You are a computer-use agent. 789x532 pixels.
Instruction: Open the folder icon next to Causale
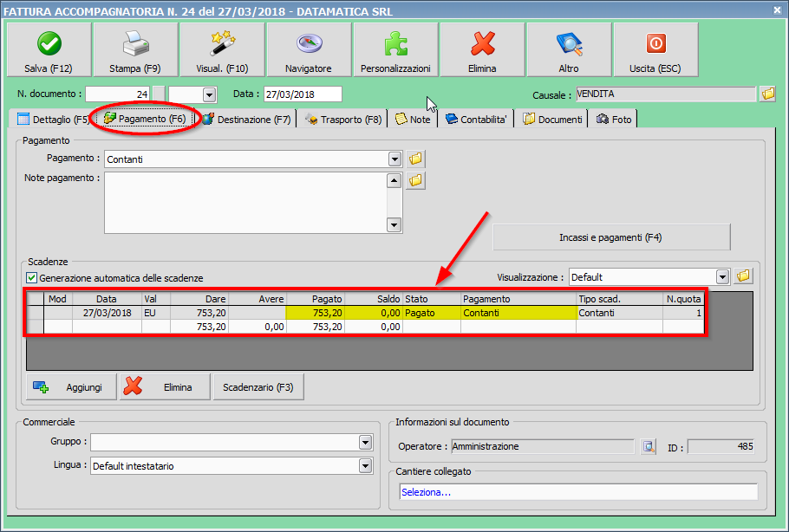[x=768, y=94]
